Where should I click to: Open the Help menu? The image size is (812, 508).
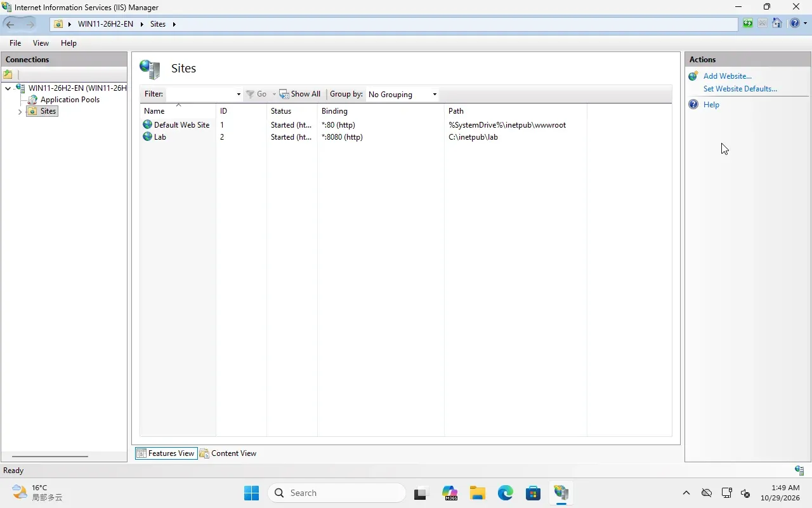69,43
